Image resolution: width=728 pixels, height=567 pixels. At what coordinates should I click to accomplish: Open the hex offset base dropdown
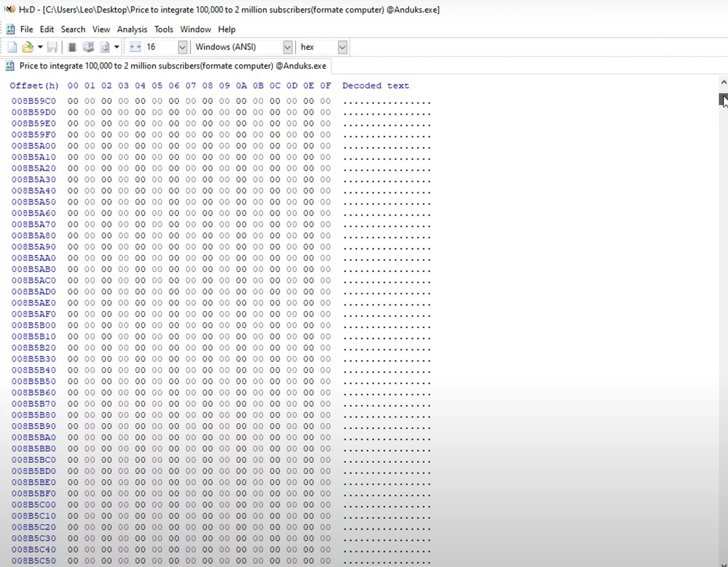(x=342, y=47)
